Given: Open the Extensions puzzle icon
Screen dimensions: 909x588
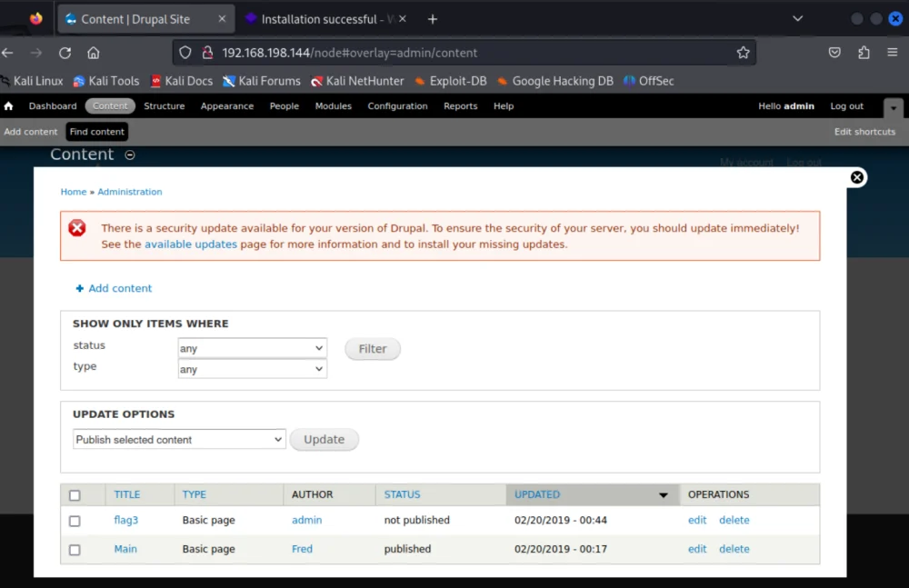Looking at the screenshot, I should (x=864, y=53).
